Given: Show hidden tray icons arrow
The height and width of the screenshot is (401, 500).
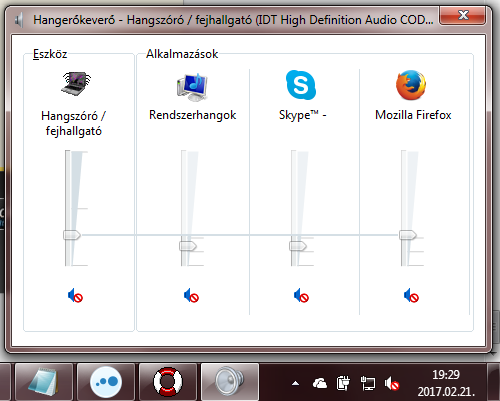Looking at the screenshot, I should click(295, 384).
